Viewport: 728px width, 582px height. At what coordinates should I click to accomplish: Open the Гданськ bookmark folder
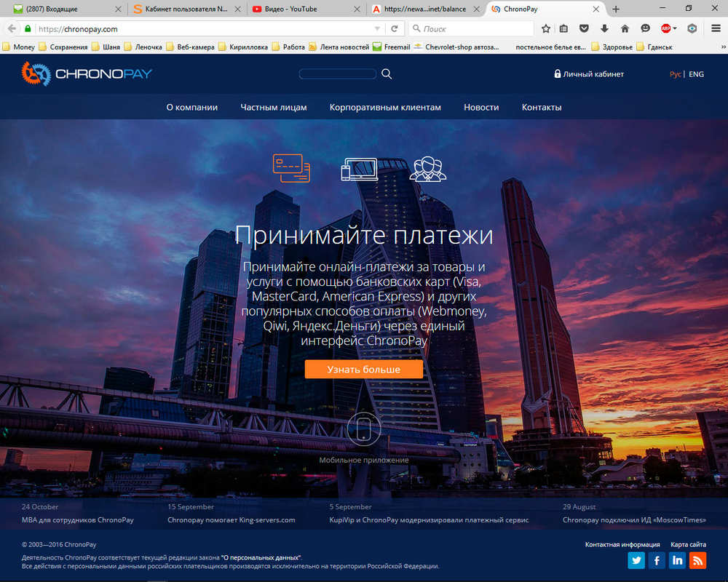pos(654,47)
